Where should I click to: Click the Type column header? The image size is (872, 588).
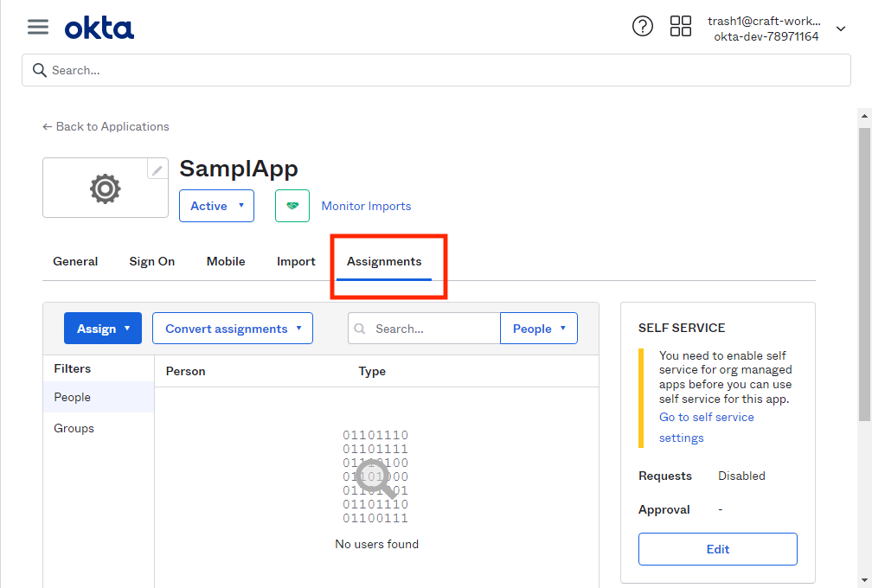tap(372, 371)
